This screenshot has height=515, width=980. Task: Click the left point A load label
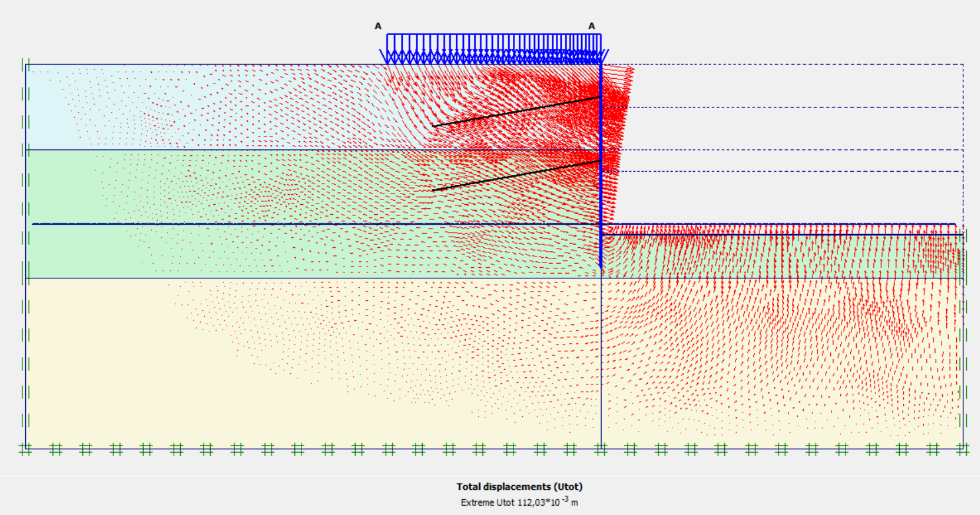pos(378,27)
